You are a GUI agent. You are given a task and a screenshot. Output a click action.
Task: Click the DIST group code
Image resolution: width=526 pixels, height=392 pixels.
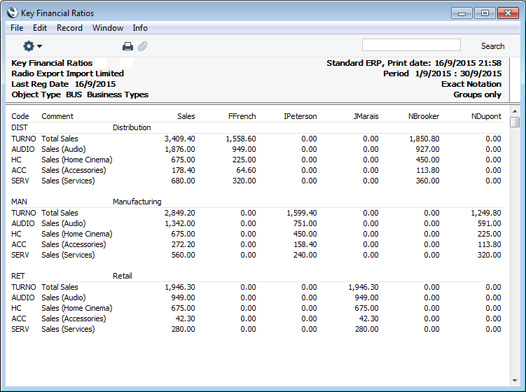[19, 127]
